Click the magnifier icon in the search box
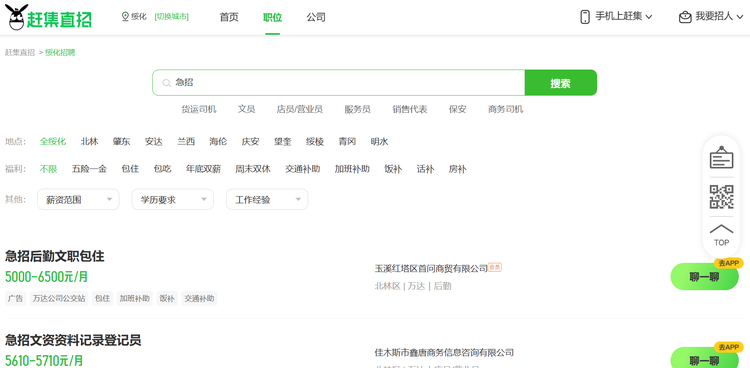The height and width of the screenshot is (368, 750). click(x=166, y=83)
